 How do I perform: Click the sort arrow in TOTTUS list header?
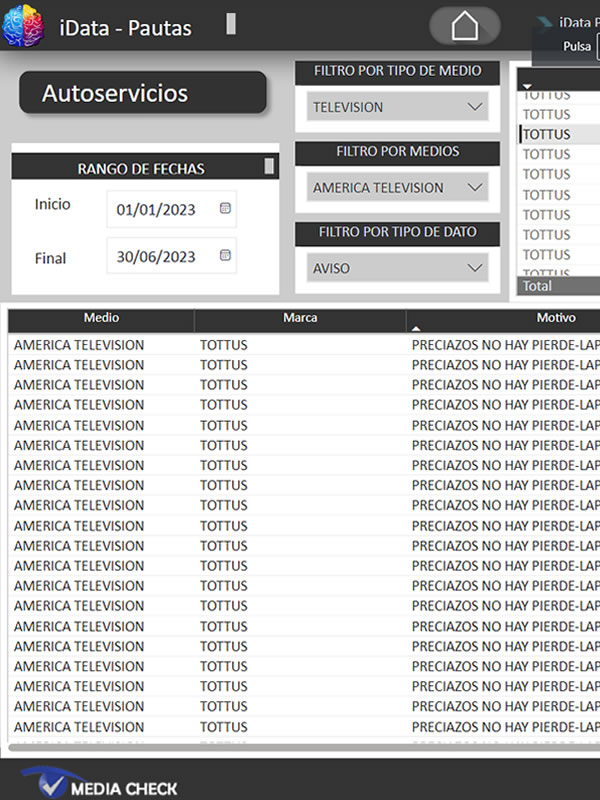tap(528, 86)
